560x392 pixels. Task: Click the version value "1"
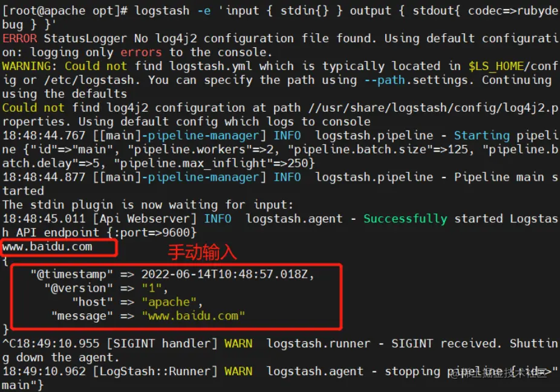click(152, 288)
